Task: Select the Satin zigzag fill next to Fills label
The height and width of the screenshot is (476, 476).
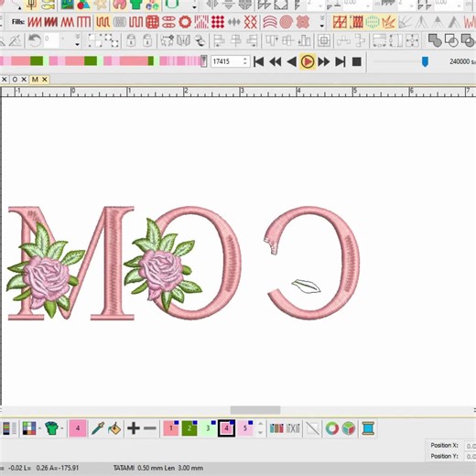Action: 35,22
